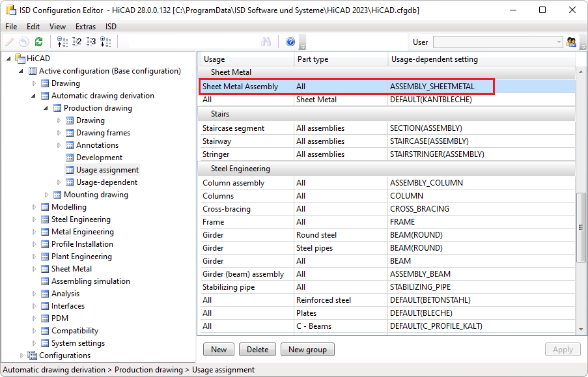Click the user management icon beside User field

(x=571, y=42)
